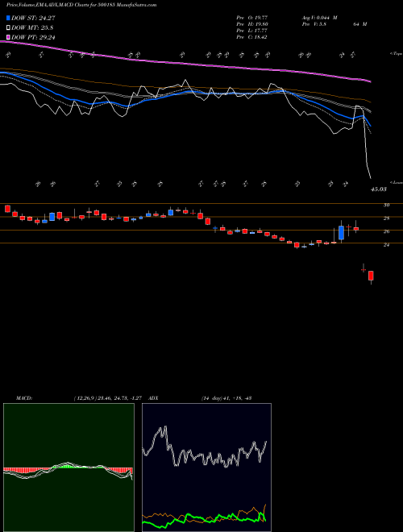Viewport: 403px width, 532px height.
Task: Click the 28 price axis label
Action: pyautogui.click(x=386, y=218)
